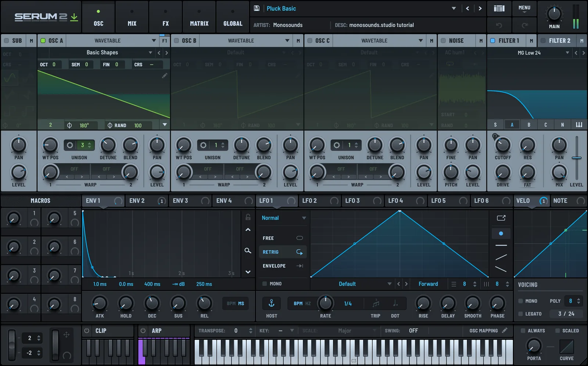Switch envelope time display to BPM

(x=231, y=303)
